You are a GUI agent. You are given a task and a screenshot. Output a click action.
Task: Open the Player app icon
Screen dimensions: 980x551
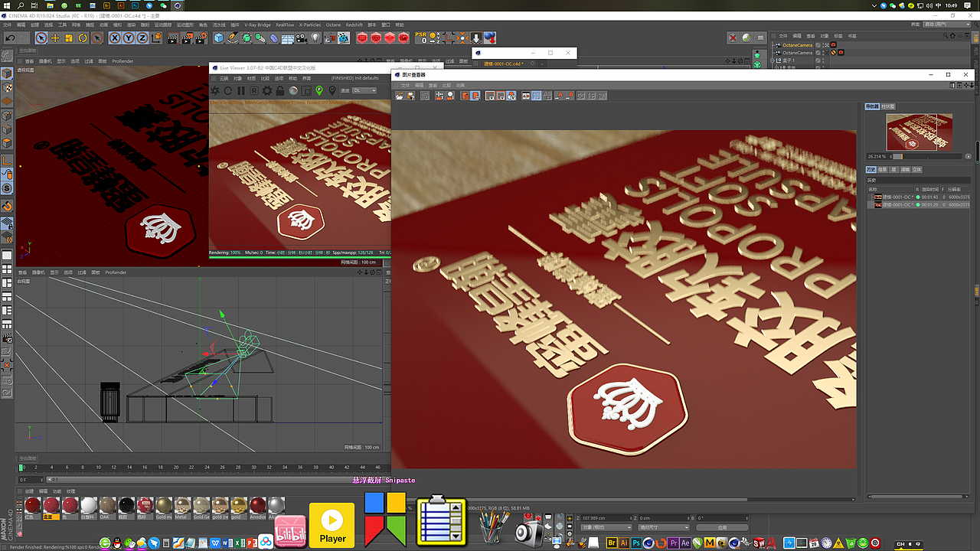click(332, 526)
